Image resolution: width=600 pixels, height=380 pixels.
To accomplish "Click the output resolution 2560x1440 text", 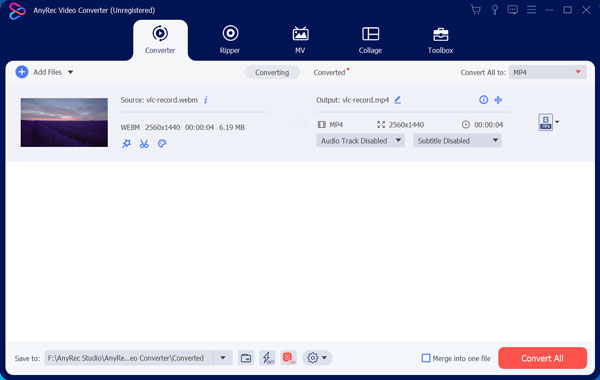I will 406,125.
